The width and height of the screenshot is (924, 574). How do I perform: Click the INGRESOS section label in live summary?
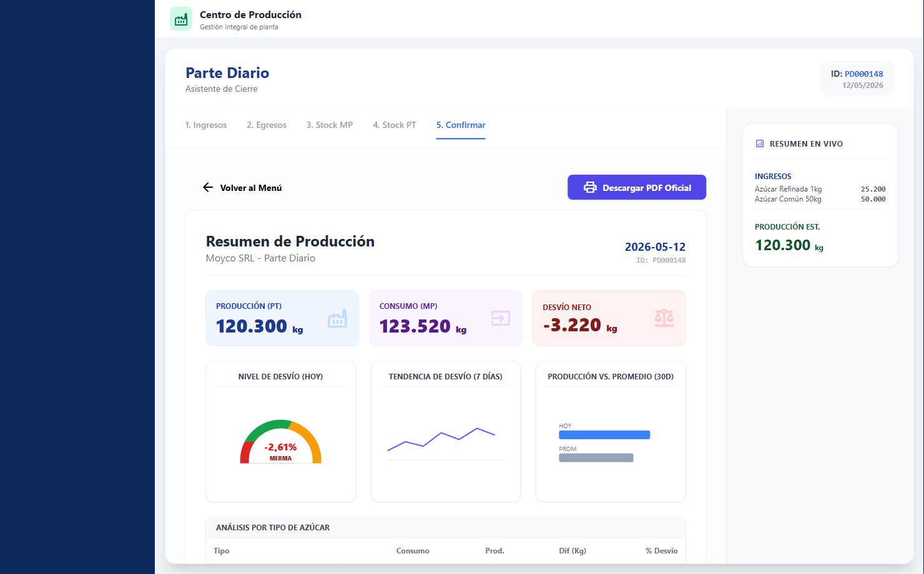click(773, 177)
